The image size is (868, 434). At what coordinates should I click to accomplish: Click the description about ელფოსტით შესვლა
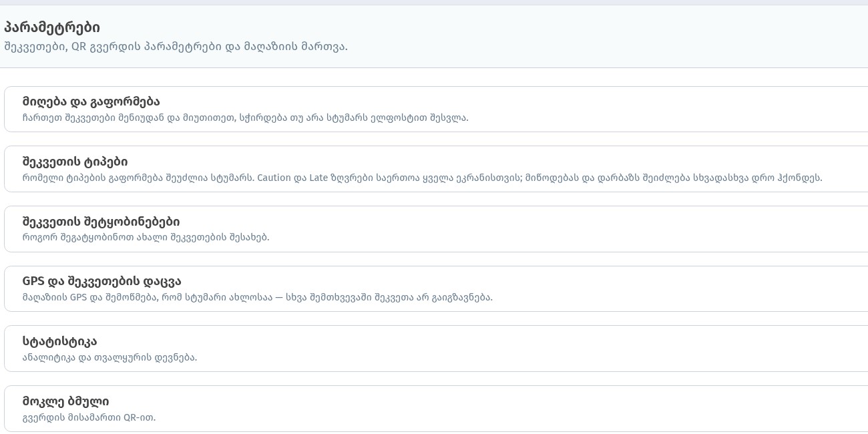click(245, 118)
